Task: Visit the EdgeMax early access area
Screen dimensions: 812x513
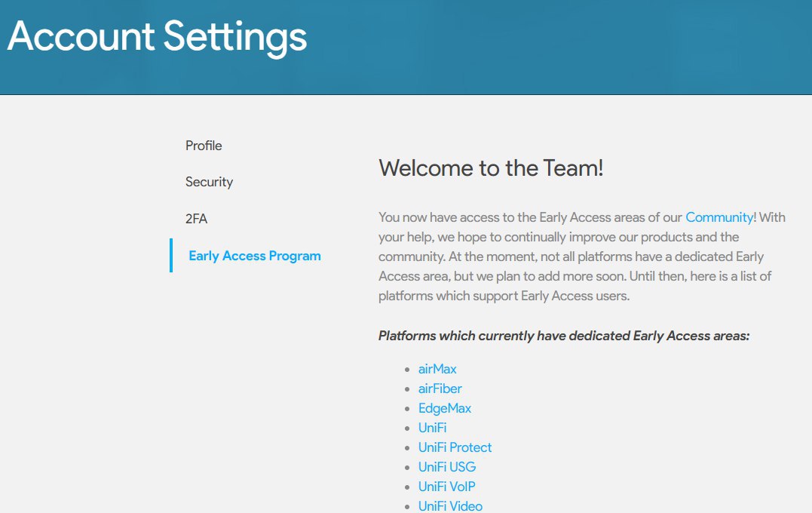Action: (x=445, y=408)
